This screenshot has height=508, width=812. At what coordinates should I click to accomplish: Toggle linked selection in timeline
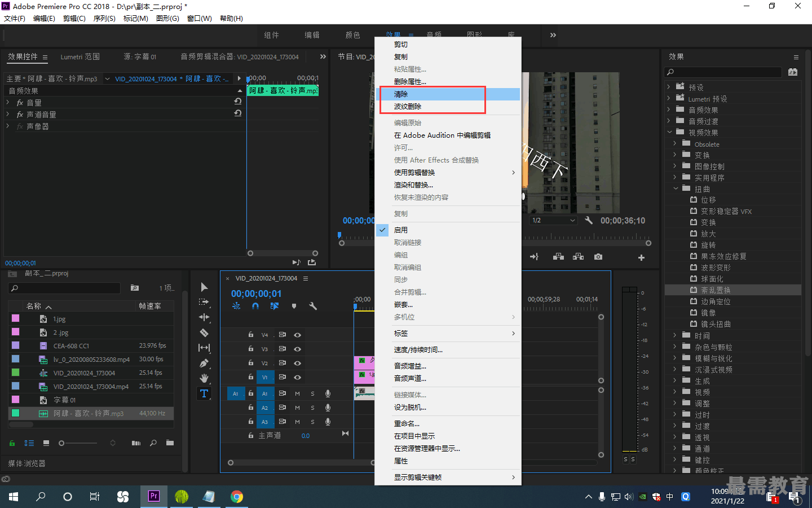275,306
